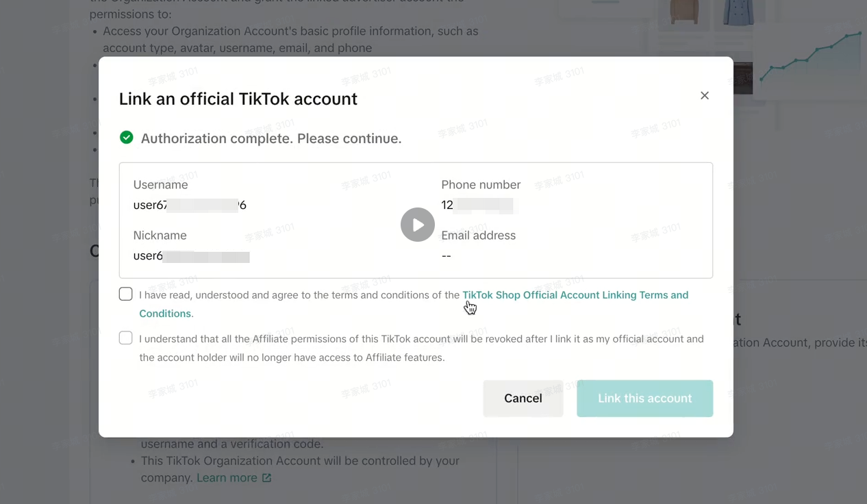Open TikTok Shop Official Account Linking Terms link
This screenshot has width=867, height=504.
click(575, 295)
